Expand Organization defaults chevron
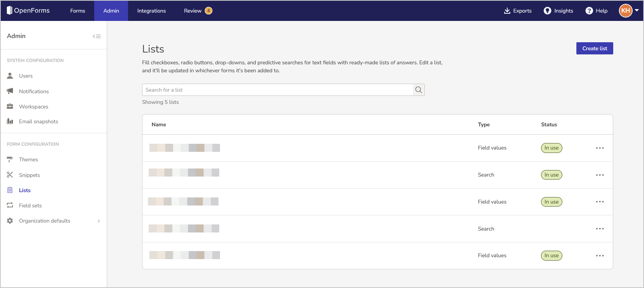Viewport: 644px width, 288px height. pos(99,221)
